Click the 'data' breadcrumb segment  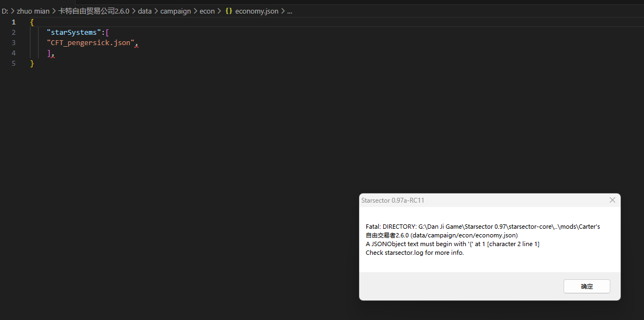coord(145,11)
